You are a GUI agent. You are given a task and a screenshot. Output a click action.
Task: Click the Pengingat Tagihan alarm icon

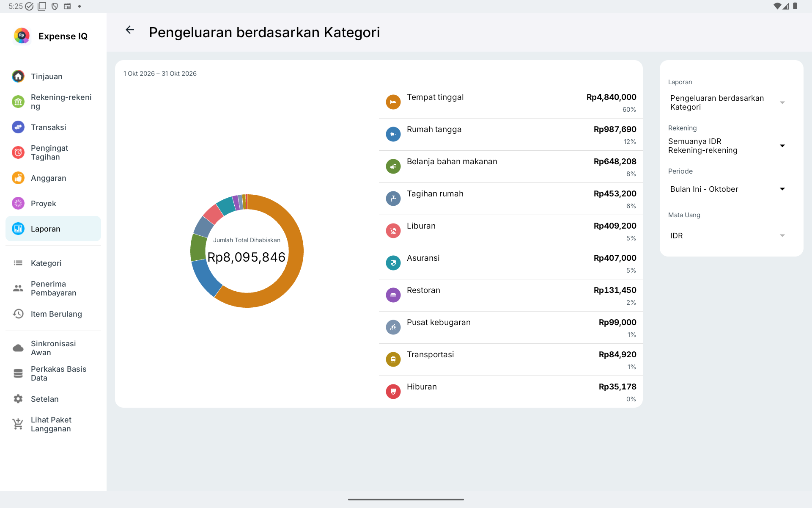point(18,152)
